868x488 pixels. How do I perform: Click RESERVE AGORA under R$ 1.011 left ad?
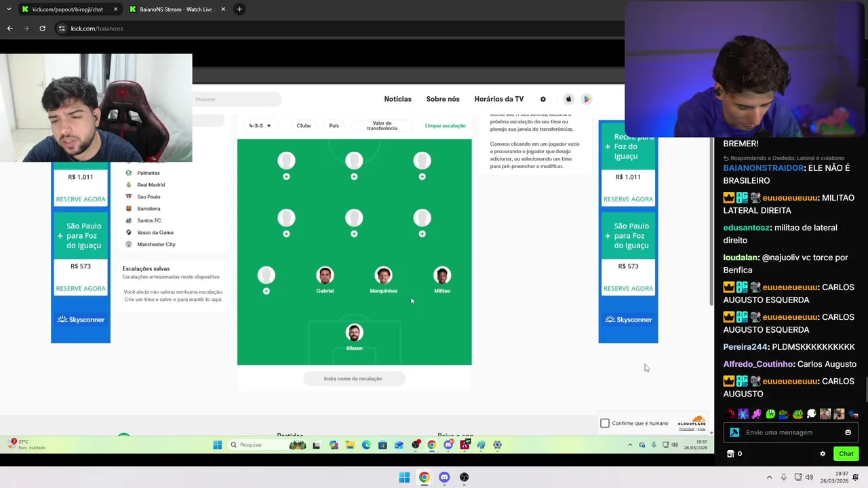81,199
